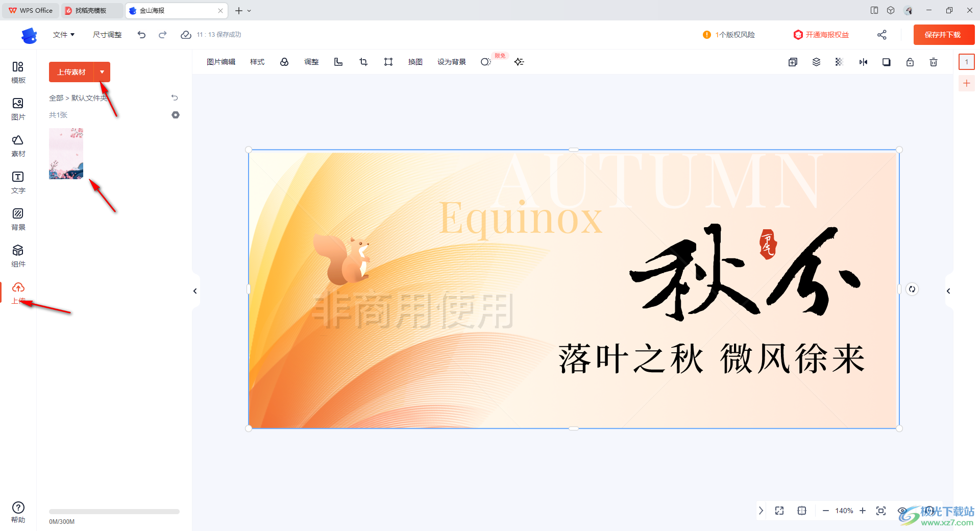Collapse the zoom toolbar chevron
980x531 pixels.
pyautogui.click(x=761, y=511)
